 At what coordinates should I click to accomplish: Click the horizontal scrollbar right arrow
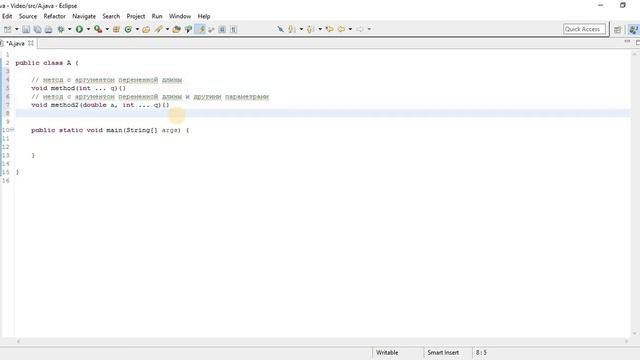pyautogui.click(x=627, y=341)
